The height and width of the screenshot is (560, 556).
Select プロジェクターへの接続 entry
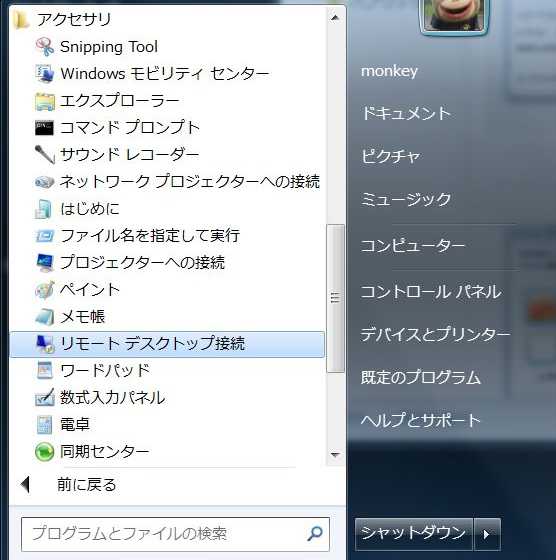pyautogui.click(x=167, y=263)
